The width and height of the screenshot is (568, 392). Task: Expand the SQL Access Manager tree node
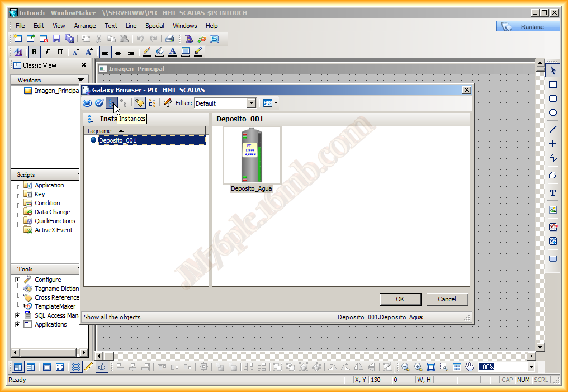pos(18,316)
